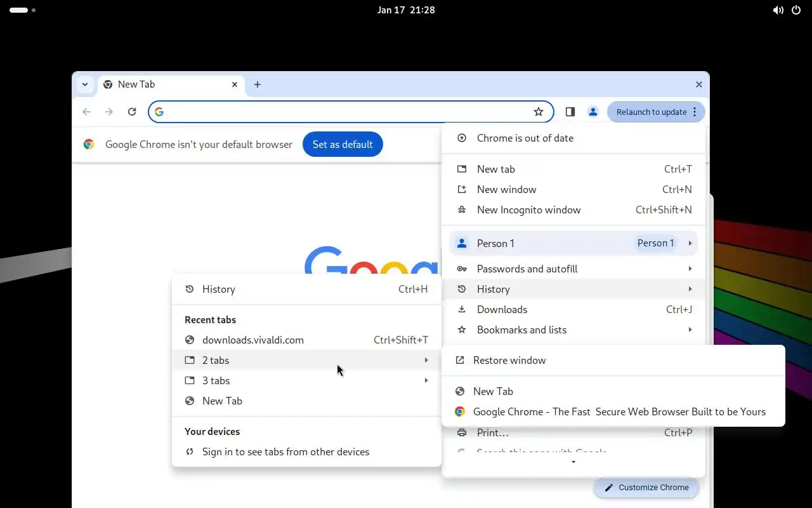Open full History with Ctrl+H entry

click(x=306, y=289)
